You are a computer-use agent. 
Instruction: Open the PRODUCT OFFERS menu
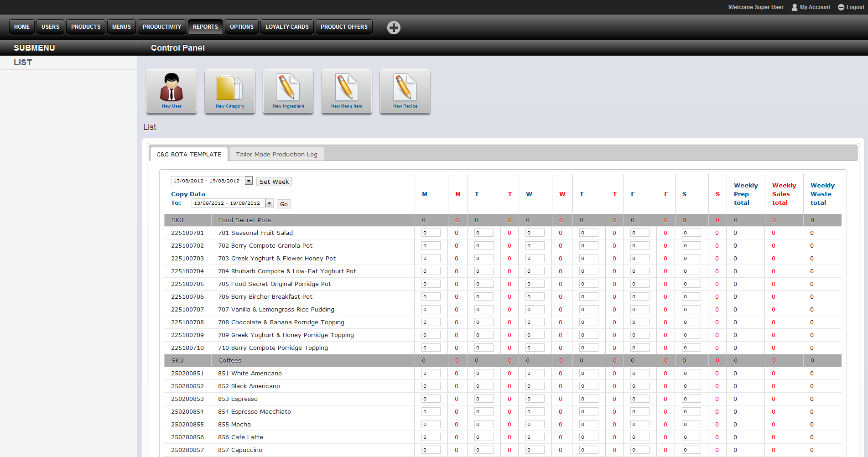coord(344,27)
